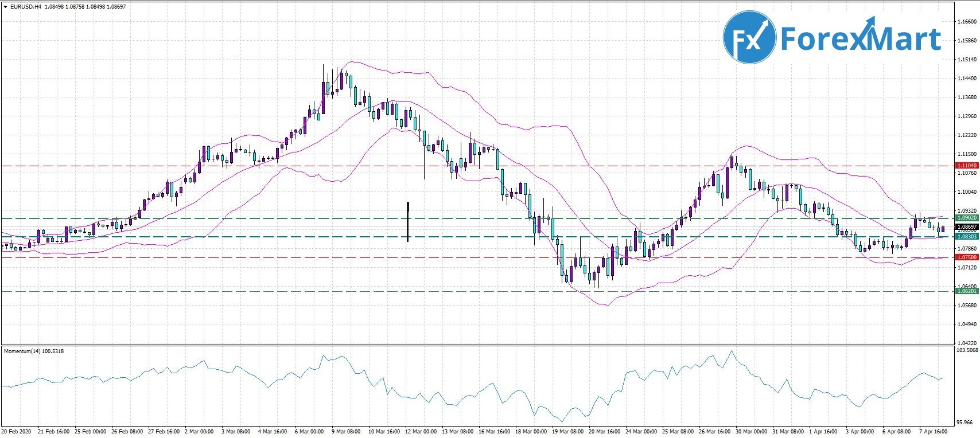Viewport: 980px width, 438px height.
Task: Click the 1.16600 price scale value
Action: (x=966, y=22)
